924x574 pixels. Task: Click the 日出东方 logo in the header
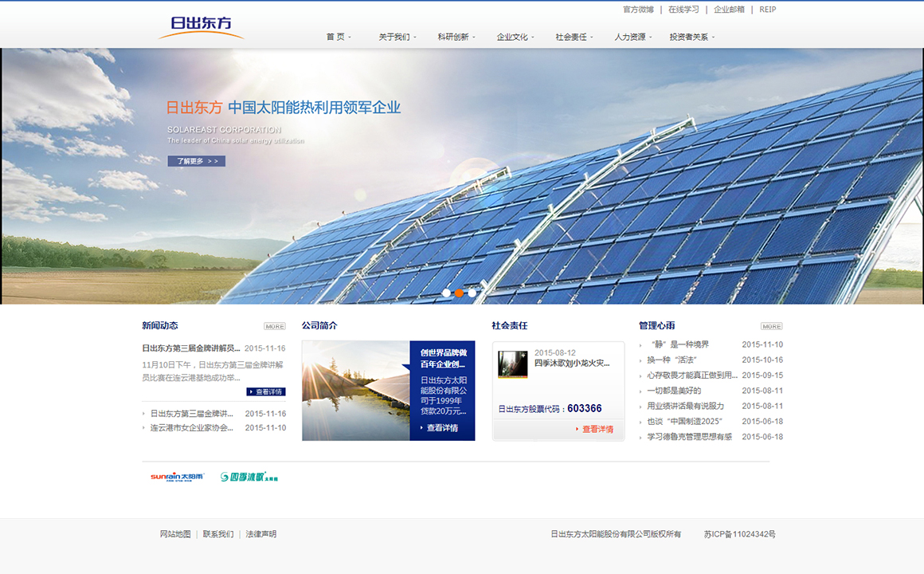click(x=202, y=27)
